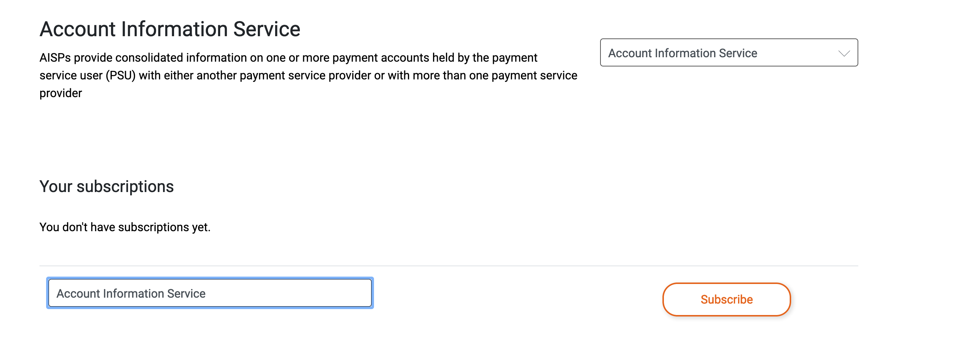The height and width of the screenshot is (356, 980).
Task: Click the horizontal divider above the Subscribe row
Action: coord(448,266)
